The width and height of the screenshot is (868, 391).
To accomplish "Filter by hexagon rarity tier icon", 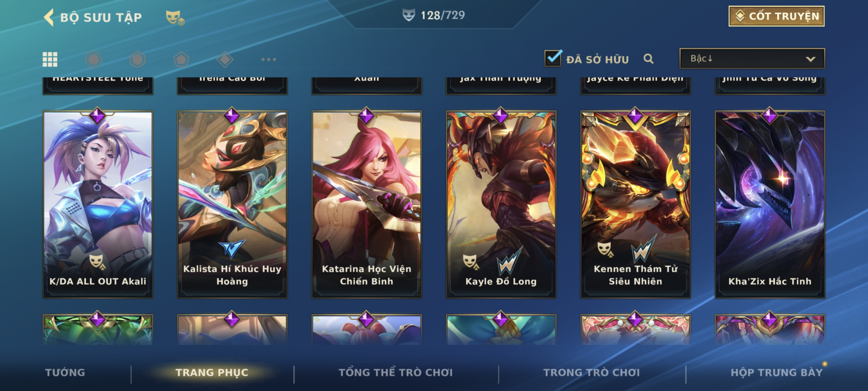I will 137,59.
